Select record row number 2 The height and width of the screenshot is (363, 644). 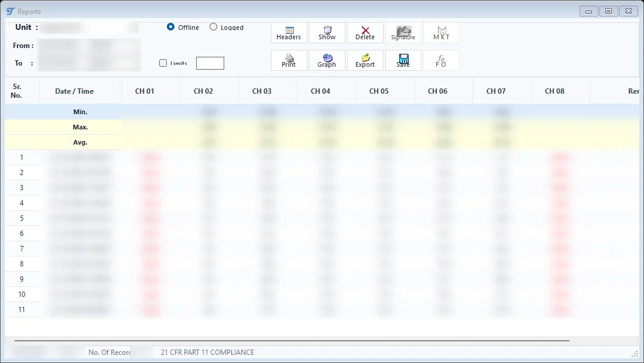click(322, 173)
